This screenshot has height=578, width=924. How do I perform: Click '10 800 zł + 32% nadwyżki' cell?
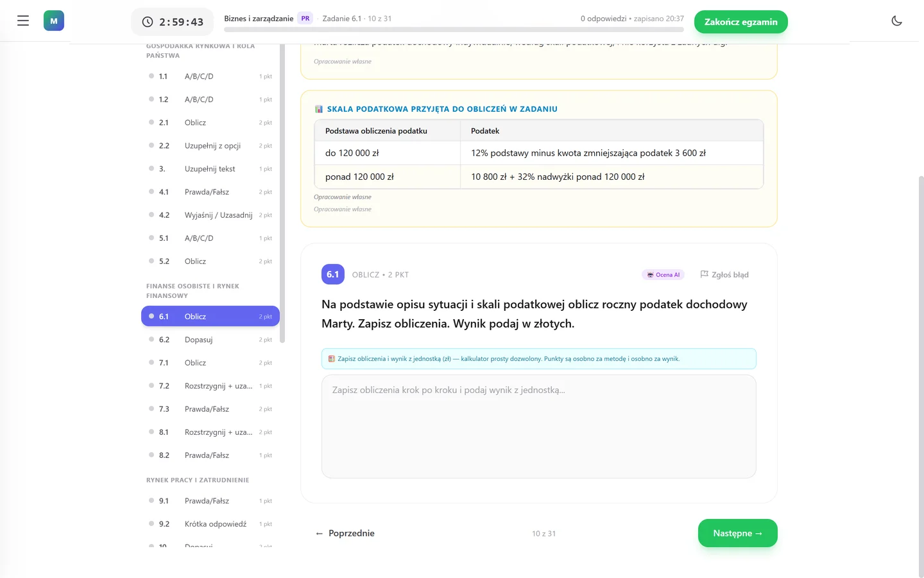pos(612,177)
